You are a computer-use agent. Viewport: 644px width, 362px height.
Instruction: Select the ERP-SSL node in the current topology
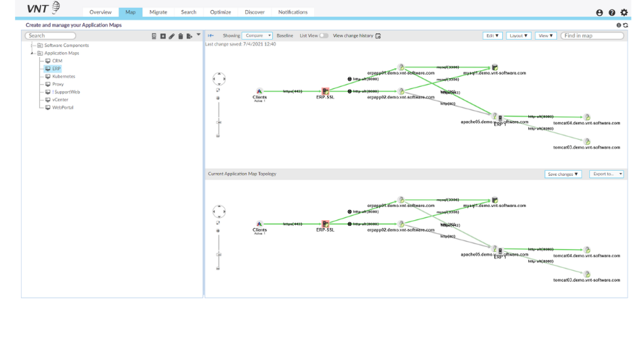tap(326, 224)
